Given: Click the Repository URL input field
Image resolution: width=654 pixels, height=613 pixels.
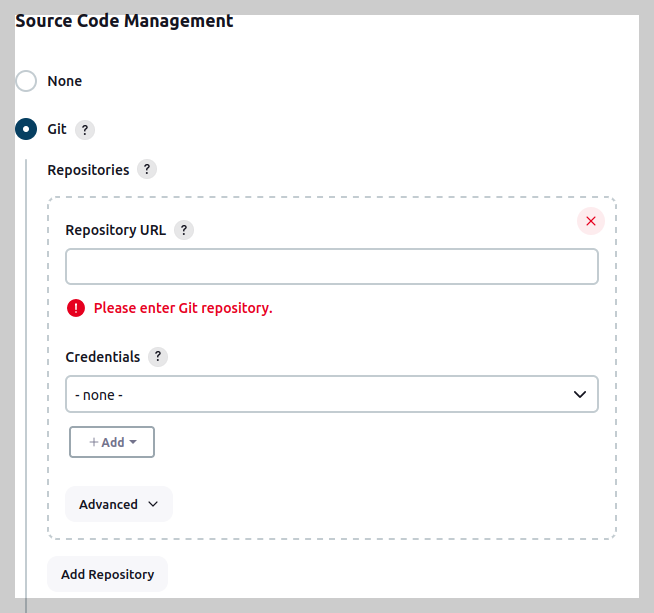Looking at the screenshot, I should coord(332,266).
